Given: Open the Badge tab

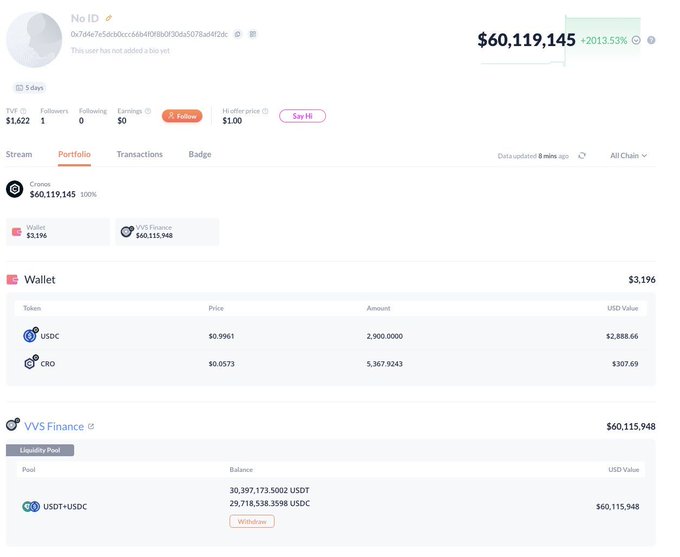Looking at the screenshot, I should (200, 154).
